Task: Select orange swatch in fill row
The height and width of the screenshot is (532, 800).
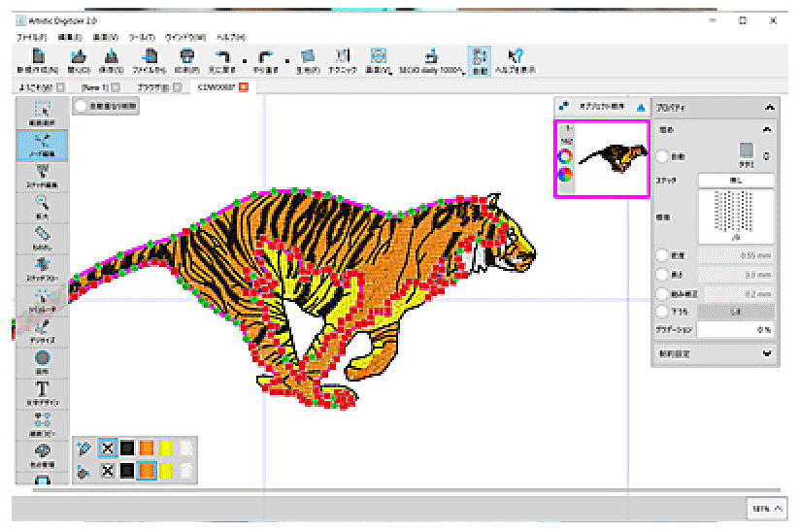Action: click(147, 471)
